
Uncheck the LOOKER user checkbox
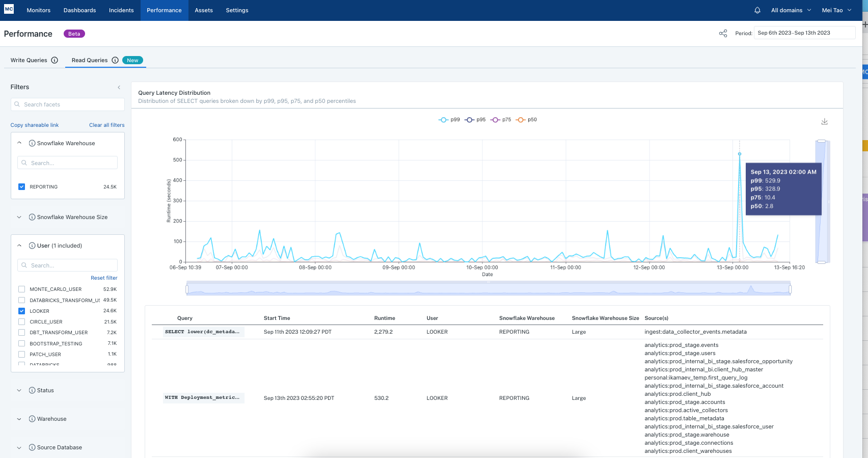[21, 311]
